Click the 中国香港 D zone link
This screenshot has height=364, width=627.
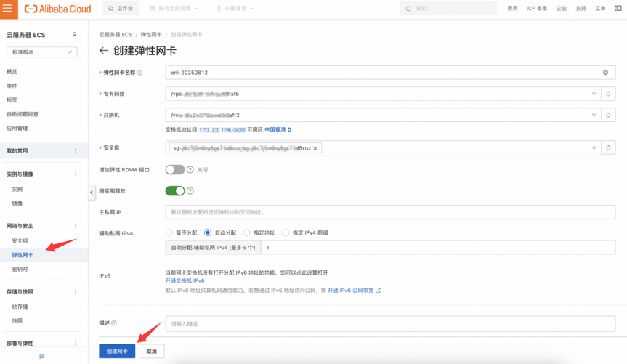pyautogui.click(x=278, y=129)
